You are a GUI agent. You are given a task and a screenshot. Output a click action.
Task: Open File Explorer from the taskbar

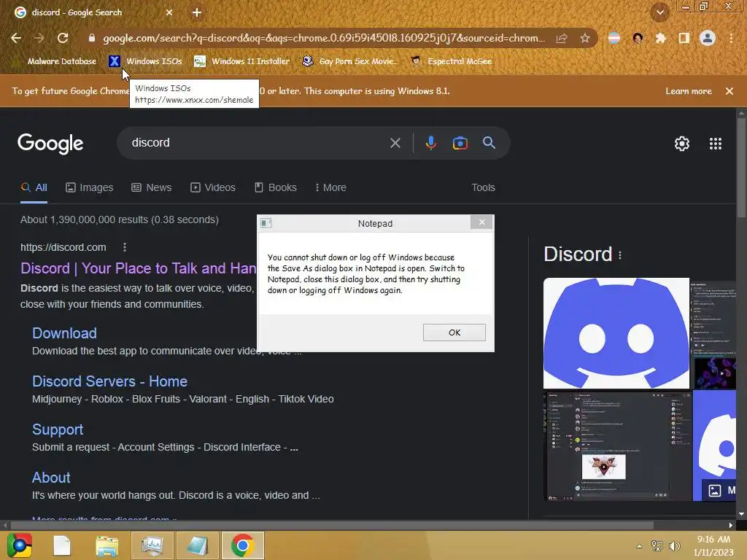coord(107,545)
